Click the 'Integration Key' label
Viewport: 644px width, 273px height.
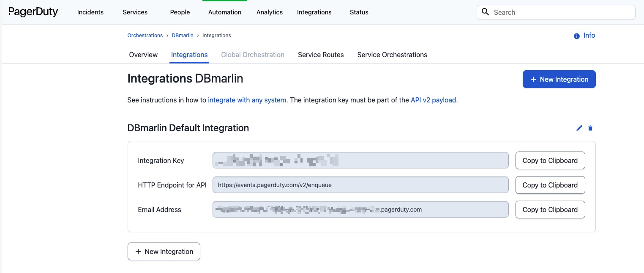pos(161,160)
